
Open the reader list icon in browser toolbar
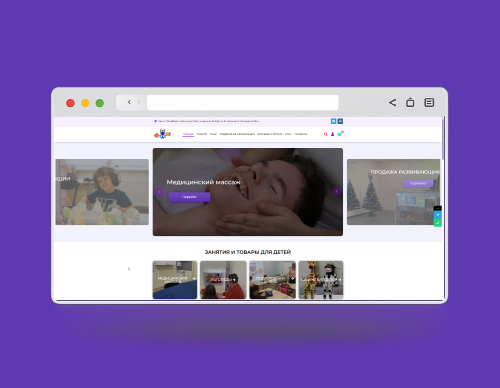tap(429, 102)
